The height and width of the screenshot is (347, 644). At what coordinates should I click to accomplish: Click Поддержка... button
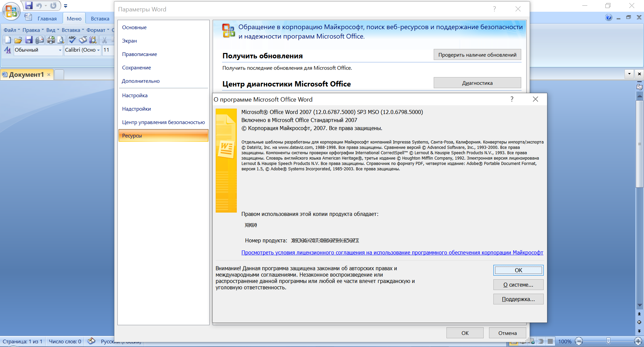518,299
